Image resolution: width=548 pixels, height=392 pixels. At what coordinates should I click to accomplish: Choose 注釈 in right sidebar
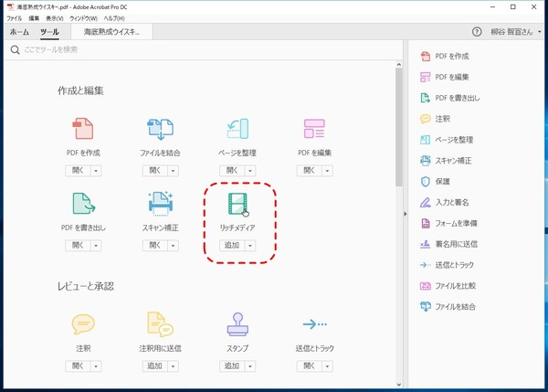click(x=435, y=119)
